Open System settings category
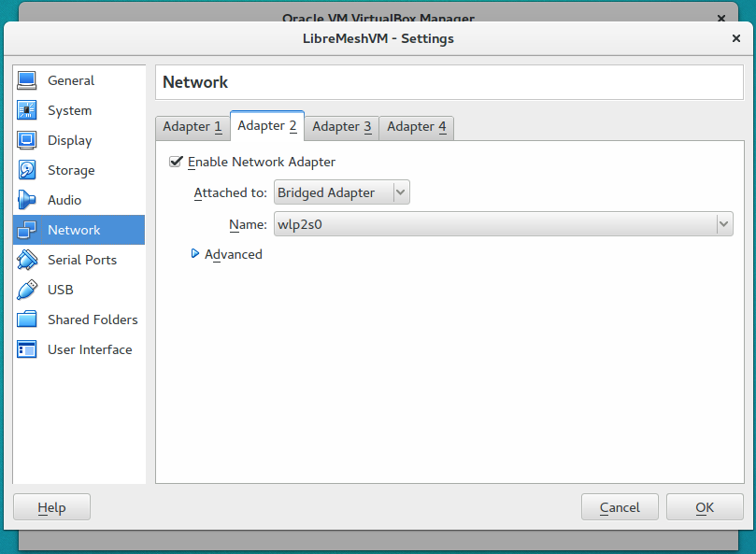The height and width of the screenshot is (554, 756). coord(79,110)
